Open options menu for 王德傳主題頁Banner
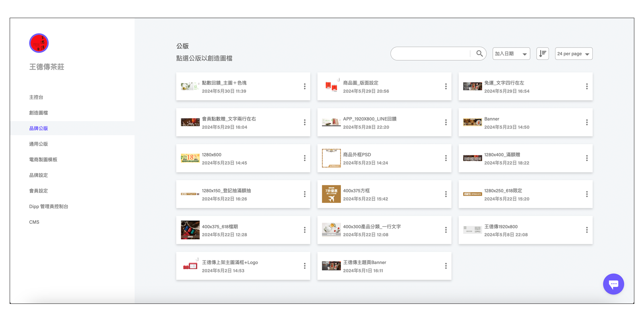 coord(446,266)
